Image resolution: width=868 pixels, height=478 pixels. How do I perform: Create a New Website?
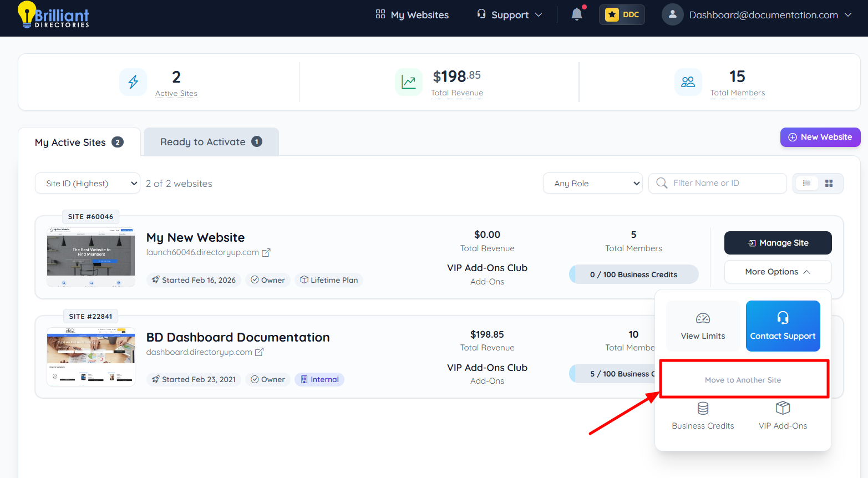[820, 137]
